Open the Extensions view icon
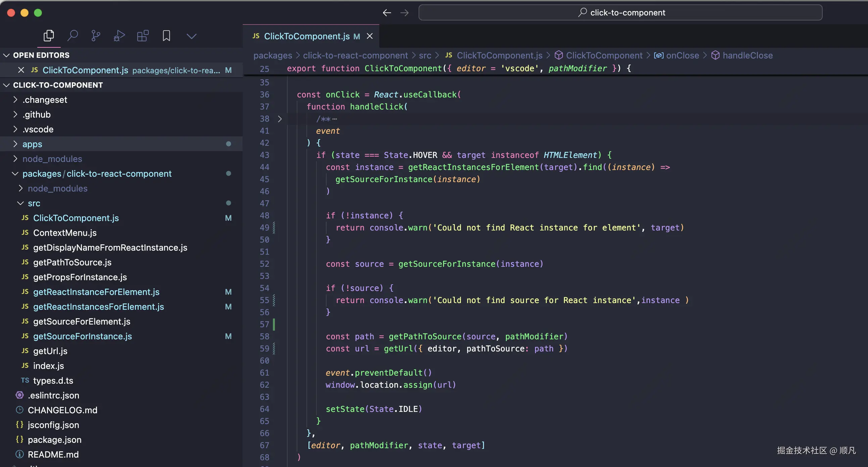This screenshot has width=868, height=467. [143, 36]
